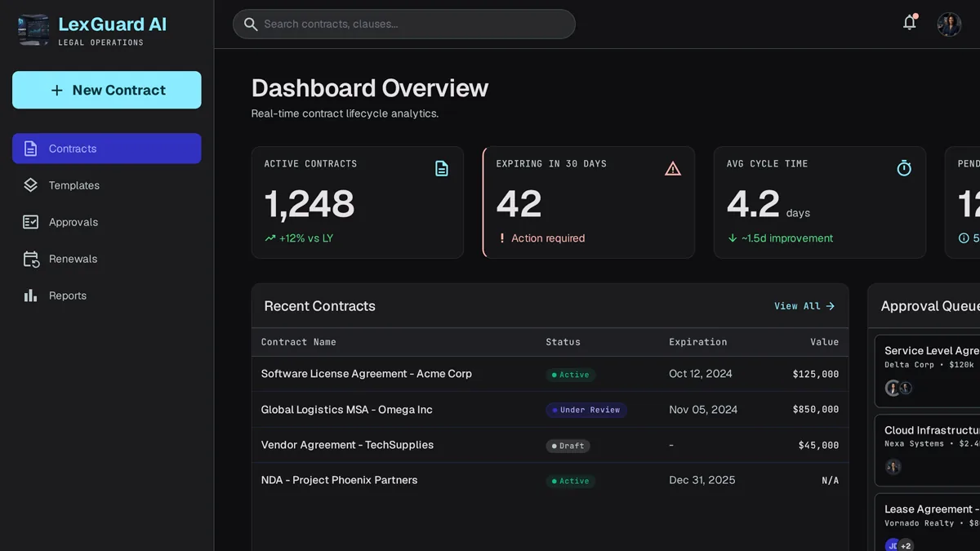
Task: Open Global Logistics MSA - Omega Inc
Action: 347,410
